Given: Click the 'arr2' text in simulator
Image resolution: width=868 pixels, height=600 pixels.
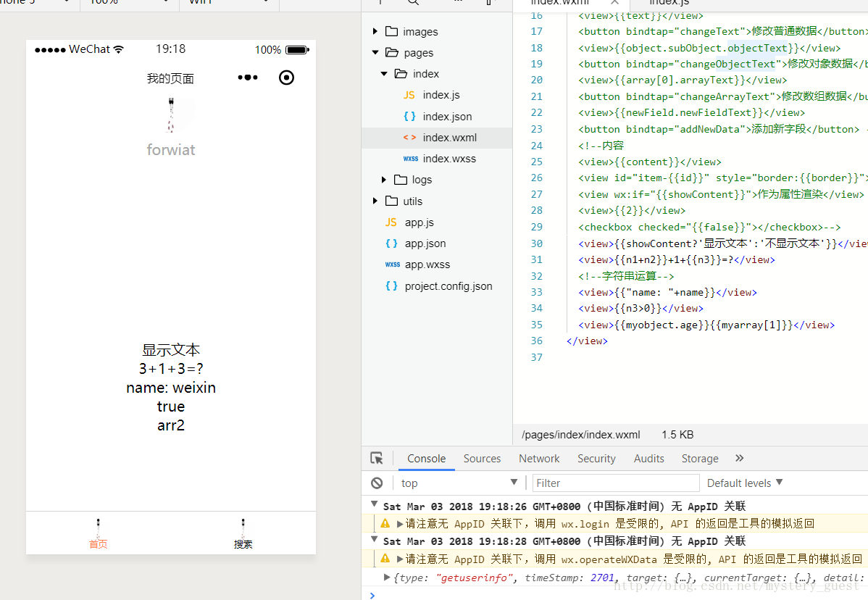Looking at the screenshot, I should coord(171,425).
